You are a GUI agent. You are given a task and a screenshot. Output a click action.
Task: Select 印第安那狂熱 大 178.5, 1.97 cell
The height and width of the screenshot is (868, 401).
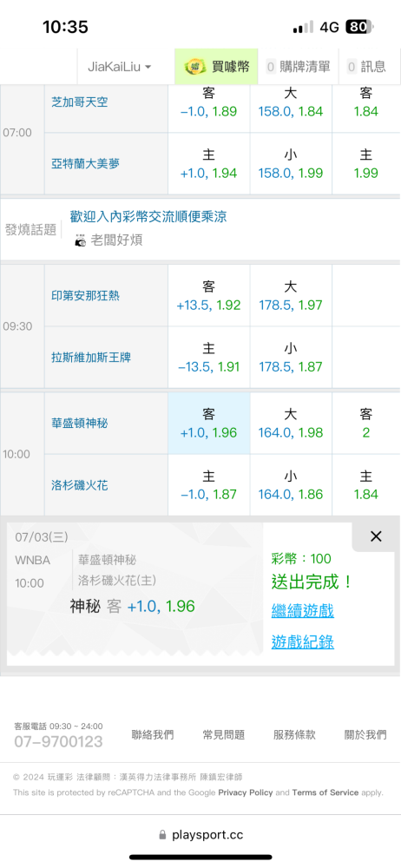[291, 296]
